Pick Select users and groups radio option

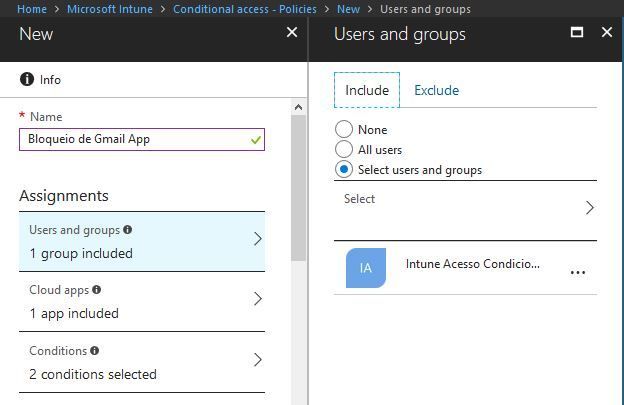(344, 169)
